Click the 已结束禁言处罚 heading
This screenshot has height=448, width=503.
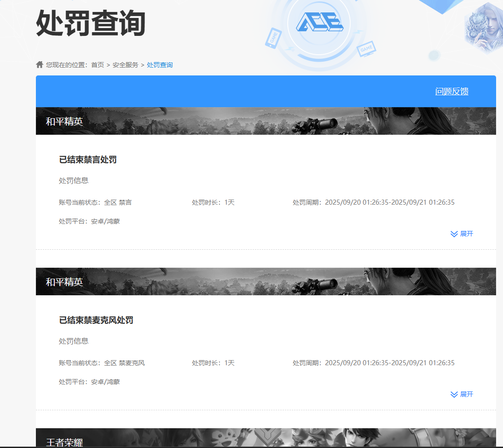[88, 160]
